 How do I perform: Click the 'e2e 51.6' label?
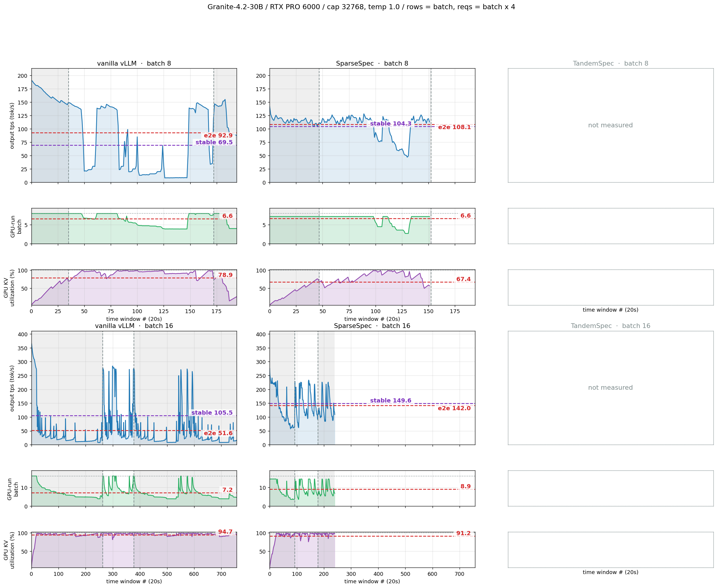pos(218,433)
